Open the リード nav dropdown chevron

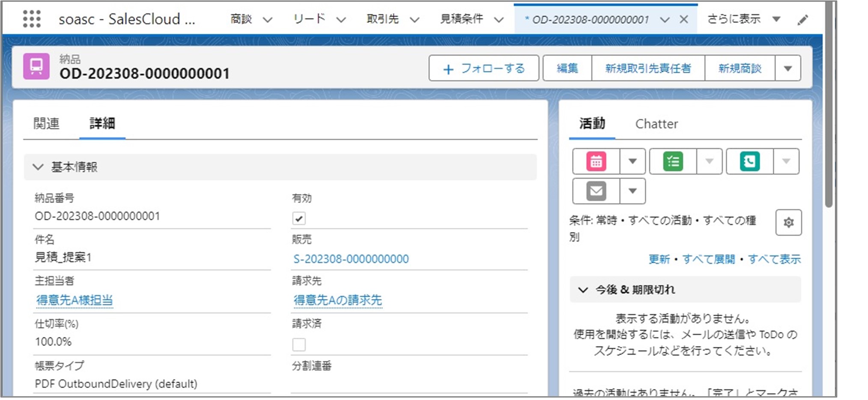(x=341, y=20)
